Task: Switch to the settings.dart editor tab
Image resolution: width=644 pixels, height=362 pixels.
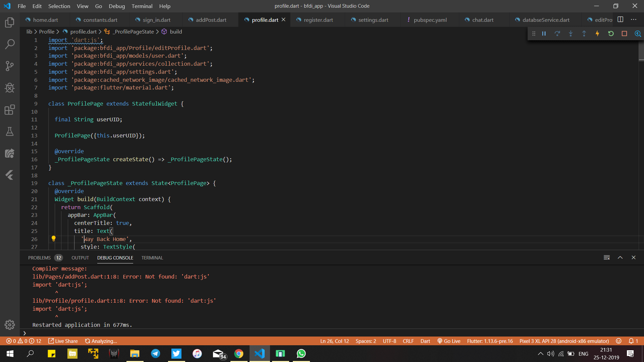Action: (373, 20)
